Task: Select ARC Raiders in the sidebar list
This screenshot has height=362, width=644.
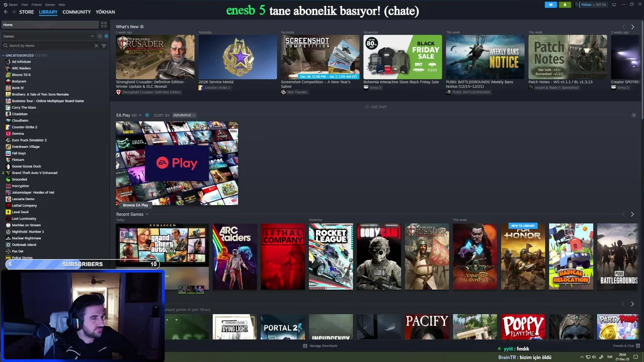Action: [x=21, y=68]
